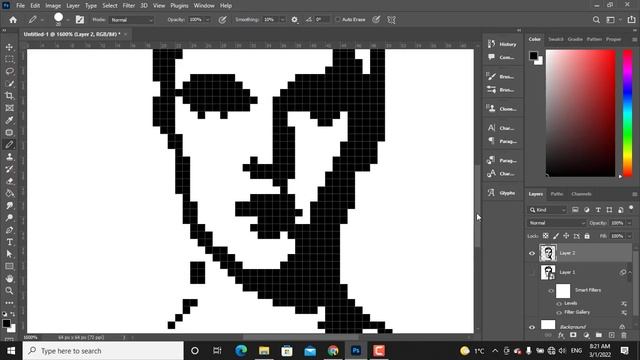Delete layer with trash icon
This screenshot has height=360, width=640.
[x=624, y=335]
